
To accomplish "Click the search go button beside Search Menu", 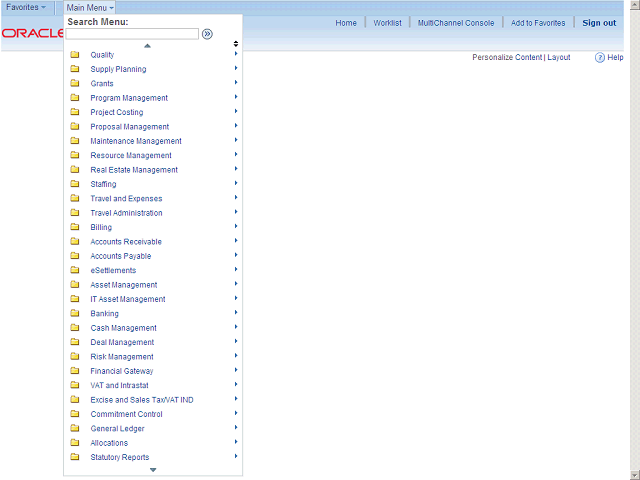I will 207,34.
